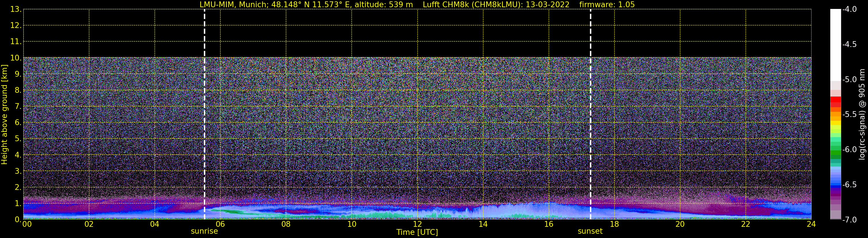The height and width of the screenshot is (238, 868).
Task: Click the "6." height axis tick label
Action: pyautogui.click(x=18, y=123)
